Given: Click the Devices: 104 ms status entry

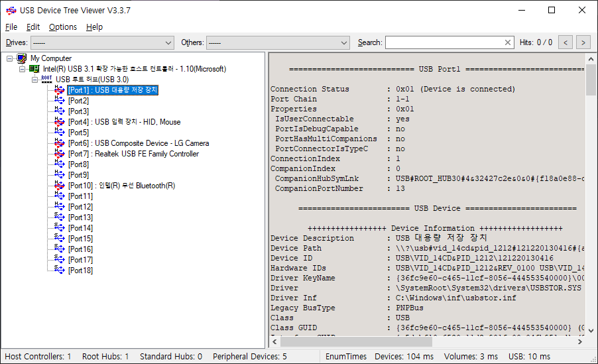Looking at the screenshot, I should pyautogui.click(x=404, y=356).
